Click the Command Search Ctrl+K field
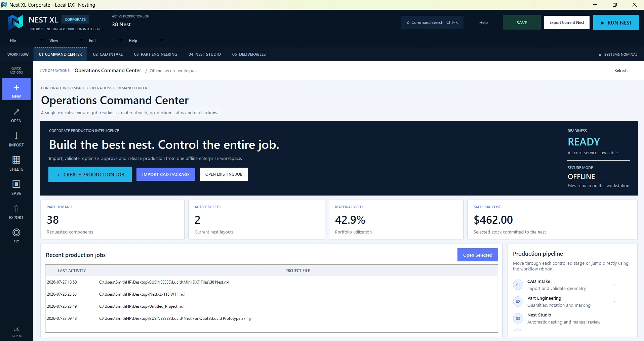The height and width of the screenshot is (341, 644). (x=432, y=23)
